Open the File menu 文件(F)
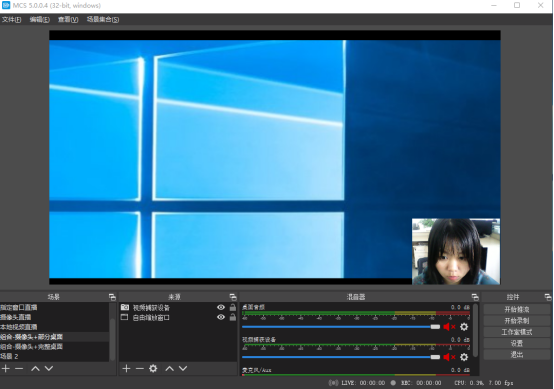Viewport: 554px width, 389px height. click(12, 19)
